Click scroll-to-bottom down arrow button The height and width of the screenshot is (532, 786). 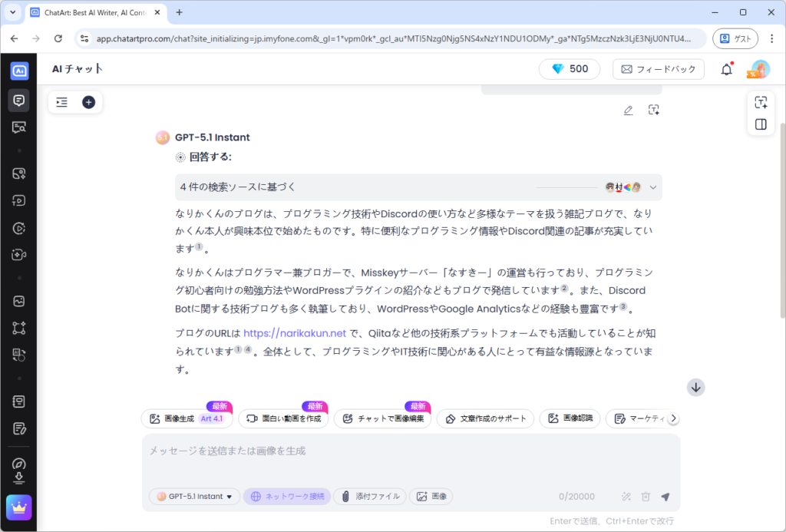[695, 388]
